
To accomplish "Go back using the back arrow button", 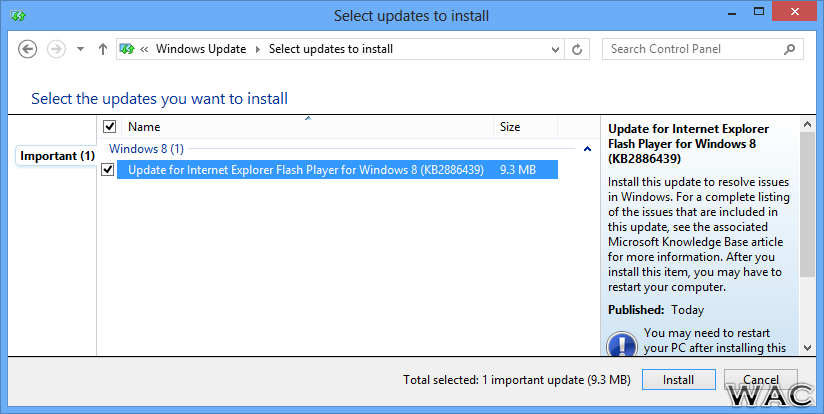I will tap(27, 49).
